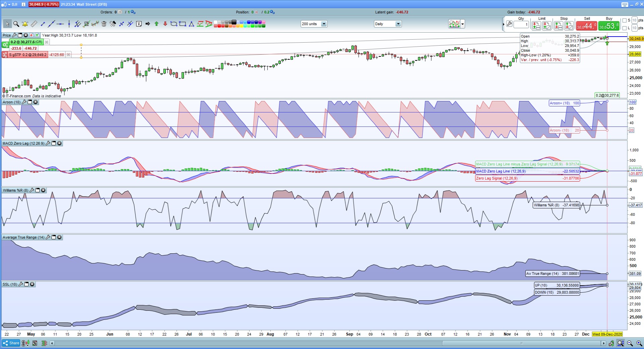Viewport: 644px width, 349px height.
Task: Remove the SSL (10) indicator panel
Action: (32, 284)
